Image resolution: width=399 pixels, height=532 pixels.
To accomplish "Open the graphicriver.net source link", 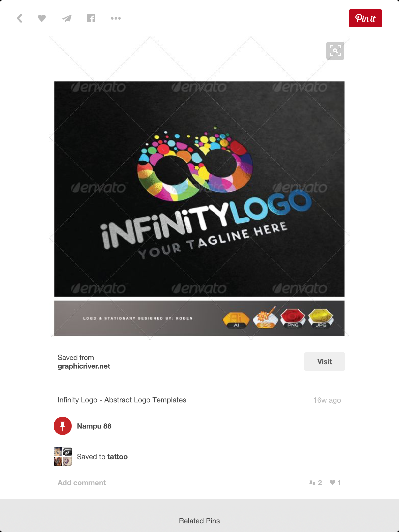I will 84,366.
